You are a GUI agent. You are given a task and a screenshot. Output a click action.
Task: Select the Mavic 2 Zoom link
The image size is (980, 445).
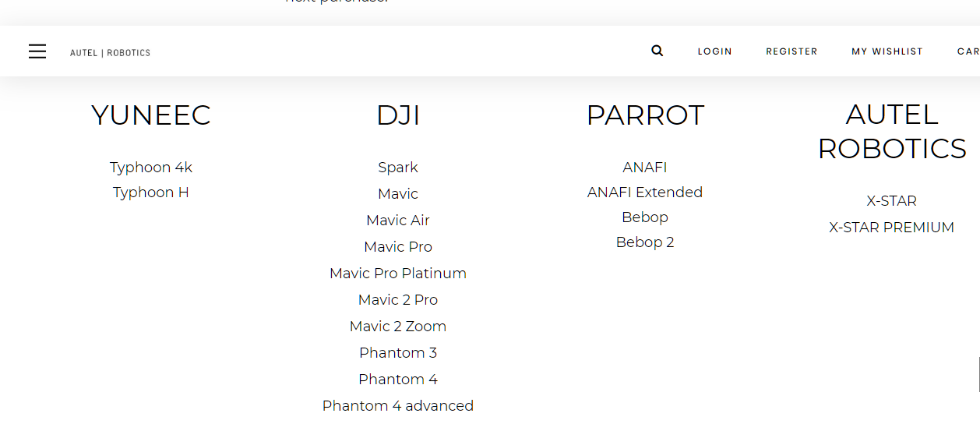(x=398, y=327)
